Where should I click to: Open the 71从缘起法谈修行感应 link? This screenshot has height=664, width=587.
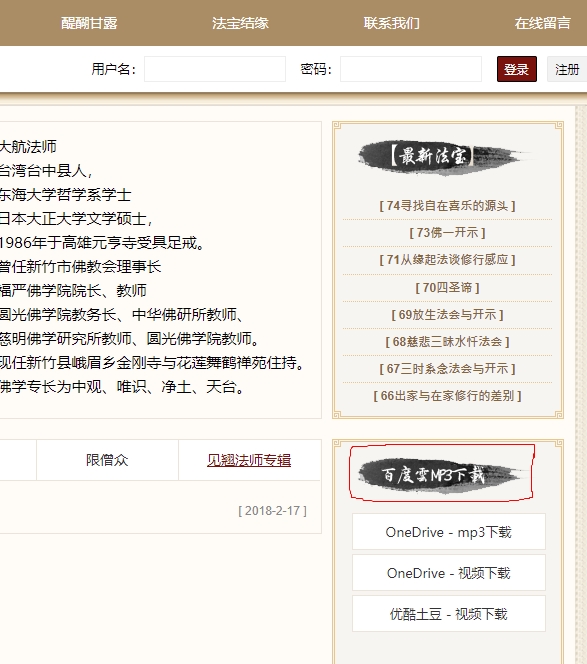click(447, 260)
